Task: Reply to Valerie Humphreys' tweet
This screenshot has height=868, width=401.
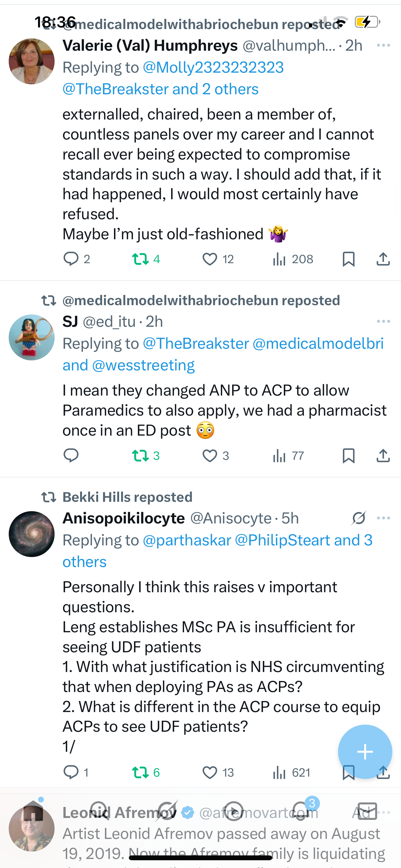Action: 71,259
